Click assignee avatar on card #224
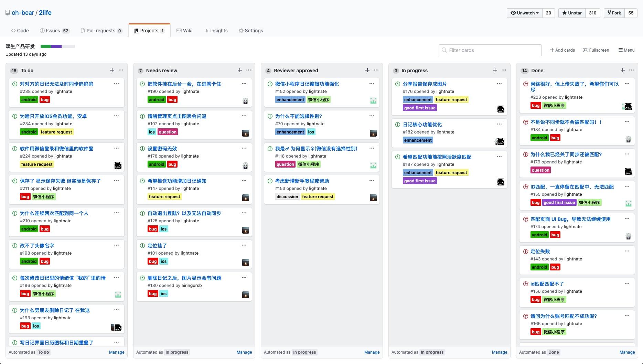The image size is (643, 364). point(118,165)
